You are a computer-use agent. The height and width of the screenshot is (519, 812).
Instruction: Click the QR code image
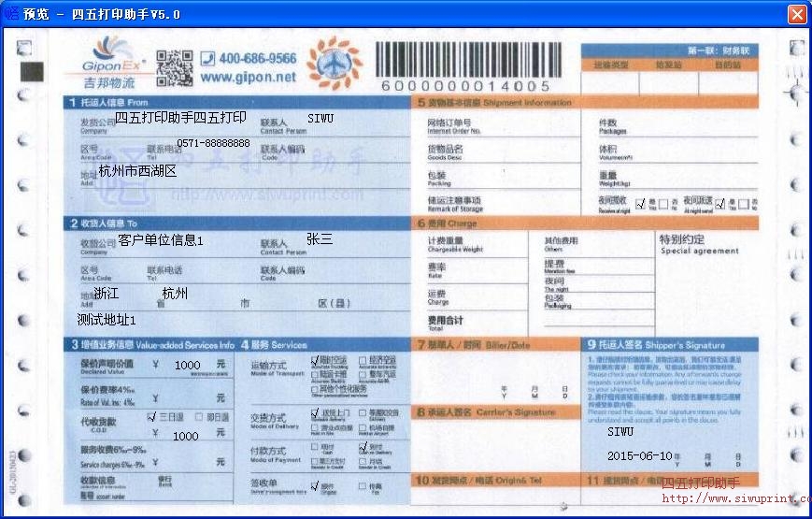tap(174, 66)
